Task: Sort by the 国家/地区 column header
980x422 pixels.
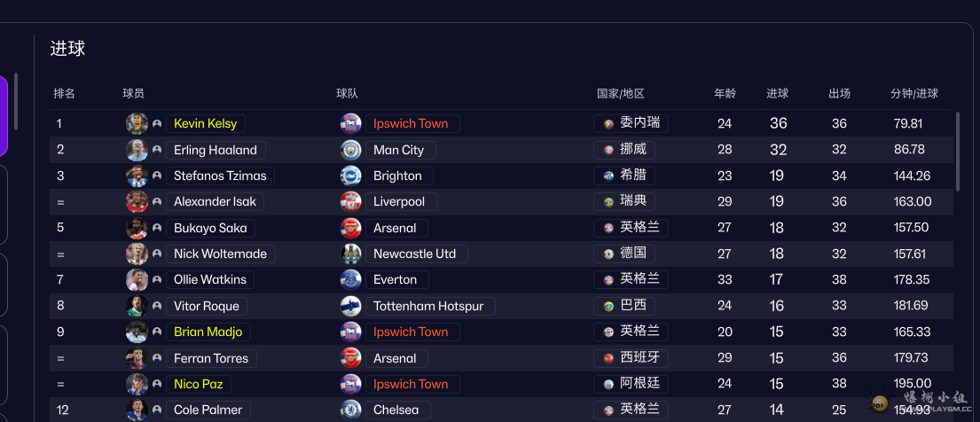Action: tap(621, 94)
